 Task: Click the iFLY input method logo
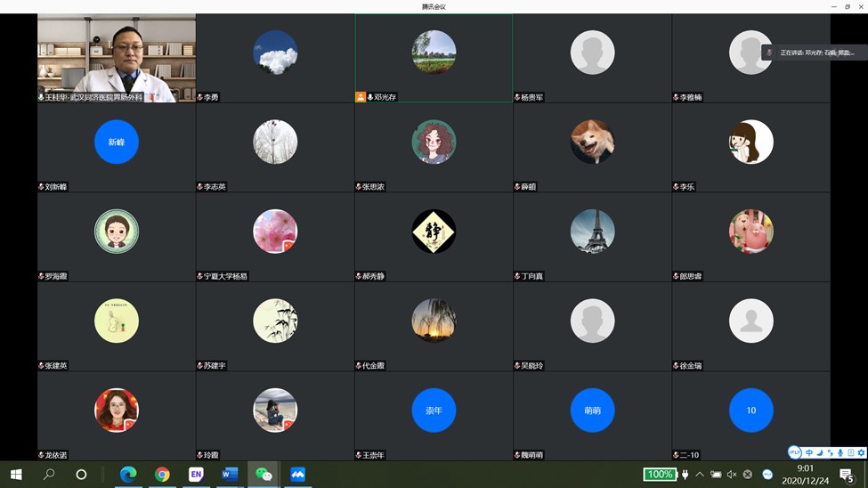[795, 452]
